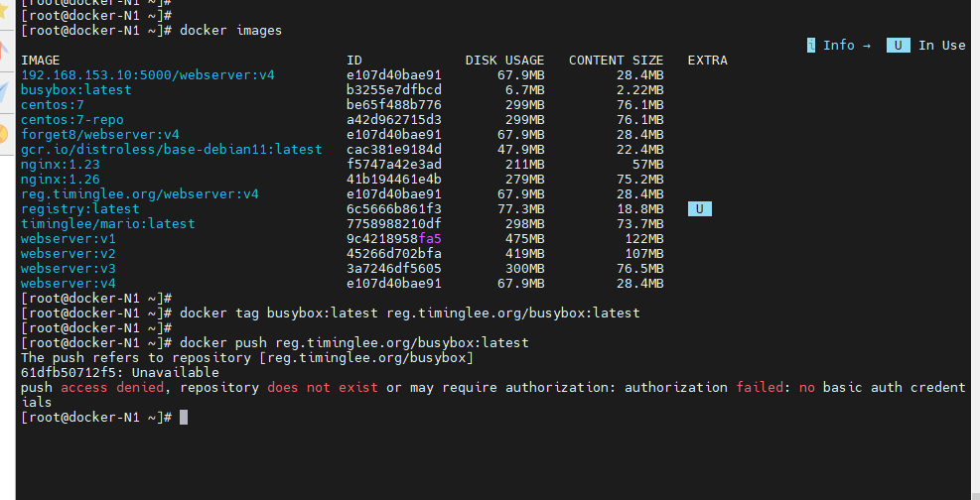
Task: Click the IMAGE column header
Action: coord(41,60)
